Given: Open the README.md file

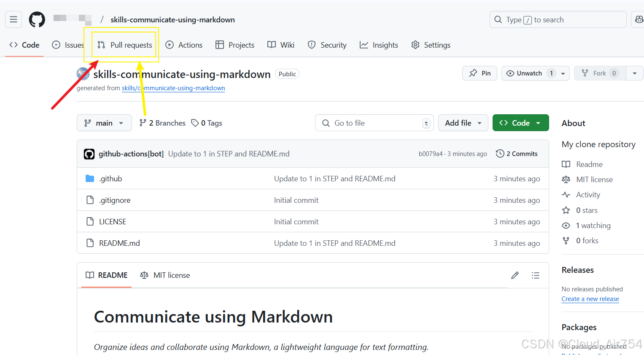Looking at the screenshot, I should tap(119, 243).
